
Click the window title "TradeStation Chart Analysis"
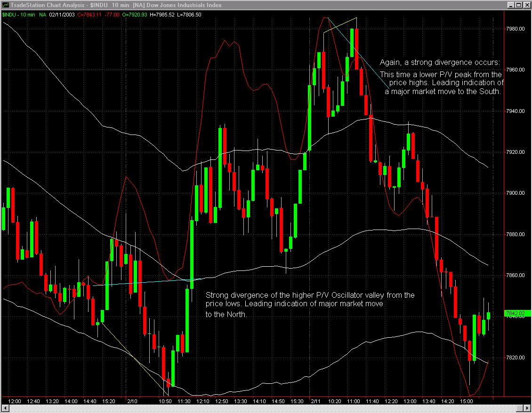point(48,5)
